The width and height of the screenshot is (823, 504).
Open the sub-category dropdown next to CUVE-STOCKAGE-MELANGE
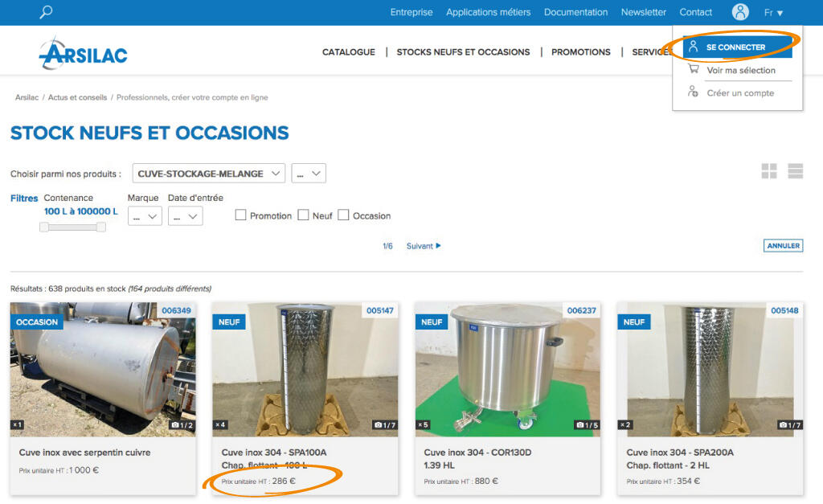coord(309,174)
